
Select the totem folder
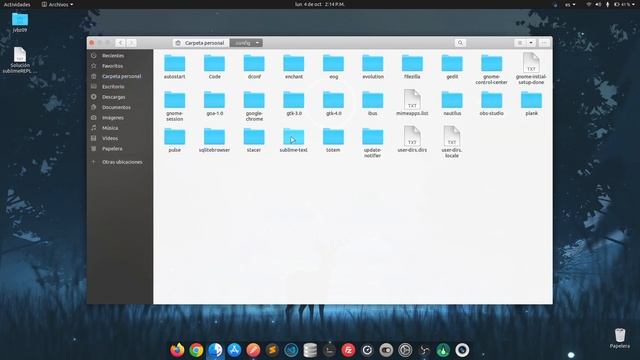333,140
